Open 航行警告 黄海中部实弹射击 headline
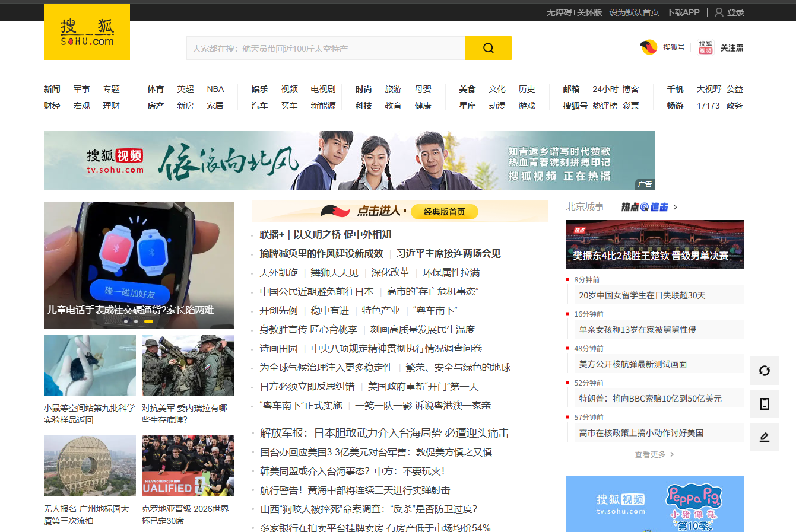This screenshot has width=796, height=532. pos(355,490)
